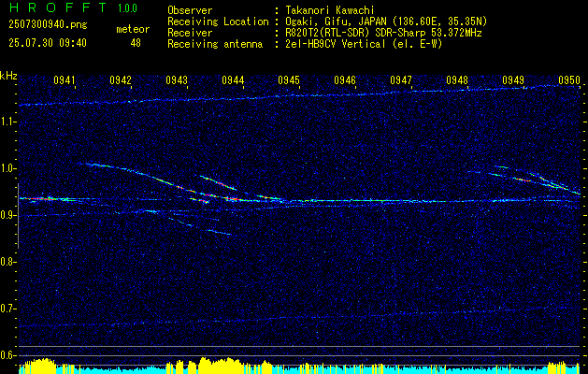Select the filename 2507300940.png

pyautogui.click(x=48, y=25)
